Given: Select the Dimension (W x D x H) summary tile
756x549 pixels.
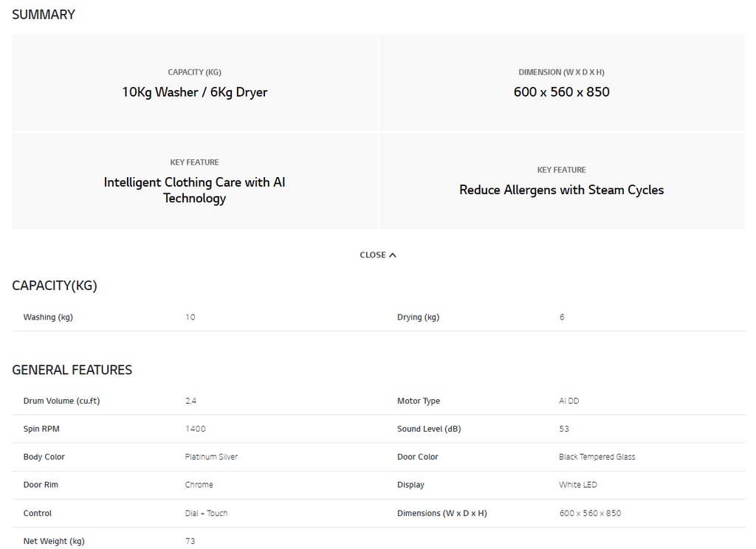Looking at the screenshot, I should pyautogui.click(x=562, y=83).
